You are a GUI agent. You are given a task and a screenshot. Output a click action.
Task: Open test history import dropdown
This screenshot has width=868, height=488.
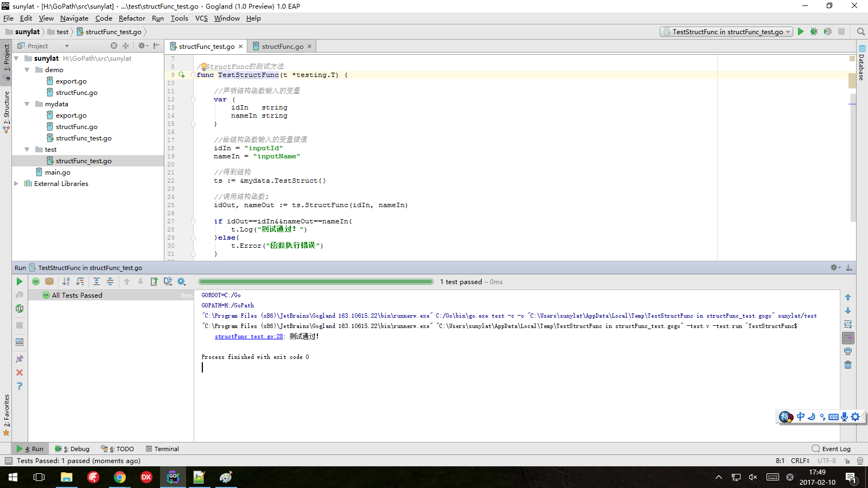[168, 281]
